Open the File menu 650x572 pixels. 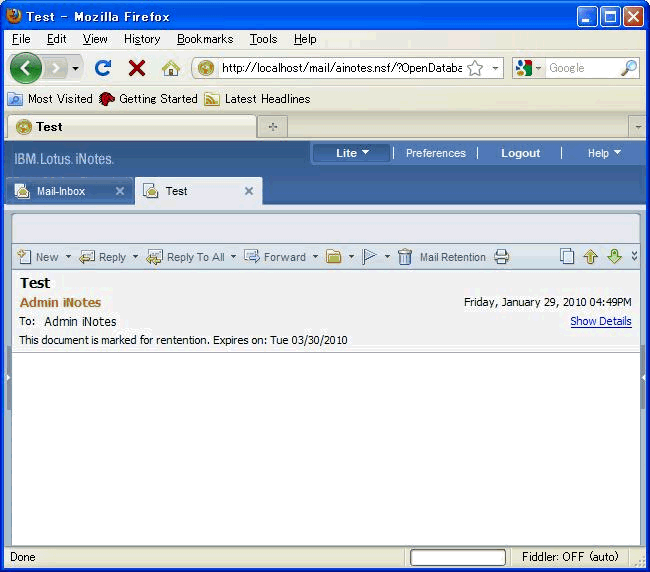click(x=21, y=39)
